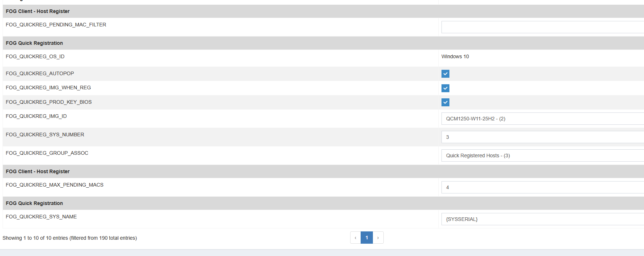Image resolution: width=644 pixels, height=256 pixels.
Task: Click the FOG_QUICKREG_OS_ID setting label
Action: (35, 56)
